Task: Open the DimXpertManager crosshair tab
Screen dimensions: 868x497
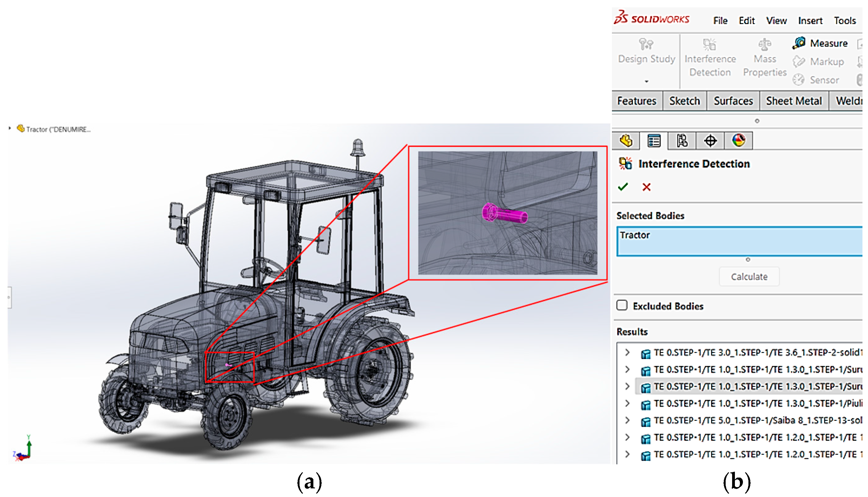Action: click(x=711, y=141)
